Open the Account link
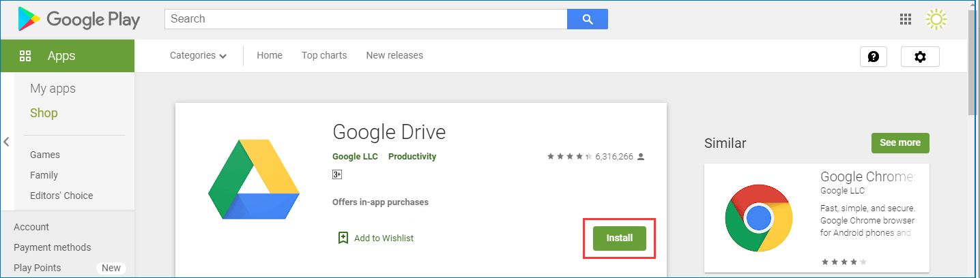Viewport: 980px width, 278px height. (31, 227)
